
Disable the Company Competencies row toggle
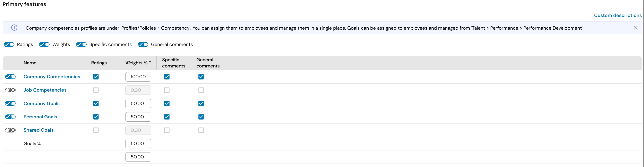(x=10, y=77)
